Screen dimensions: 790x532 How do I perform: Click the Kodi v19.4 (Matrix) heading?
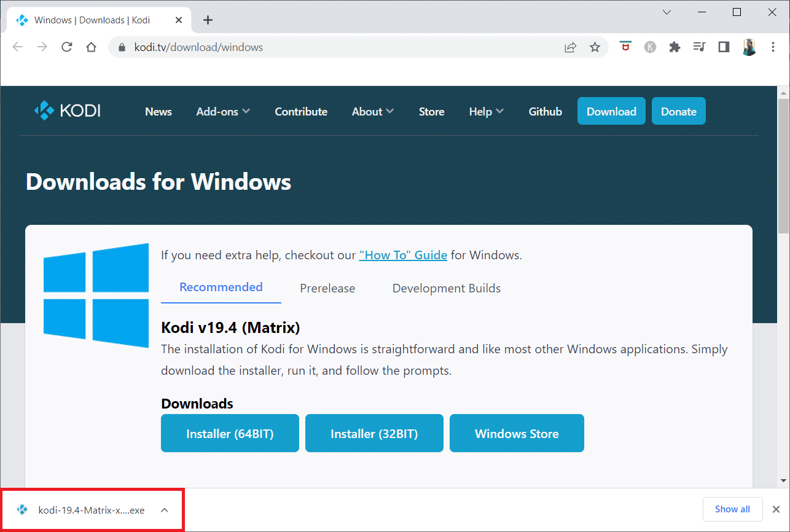point(230,327)
